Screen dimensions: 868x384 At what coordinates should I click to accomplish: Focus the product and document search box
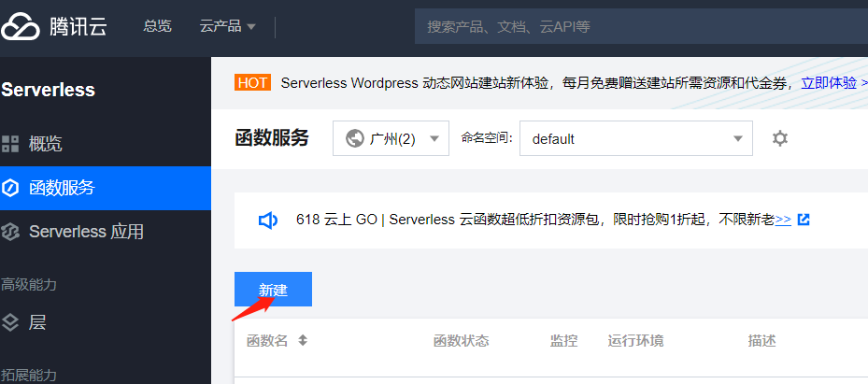(x=641, y=26)
